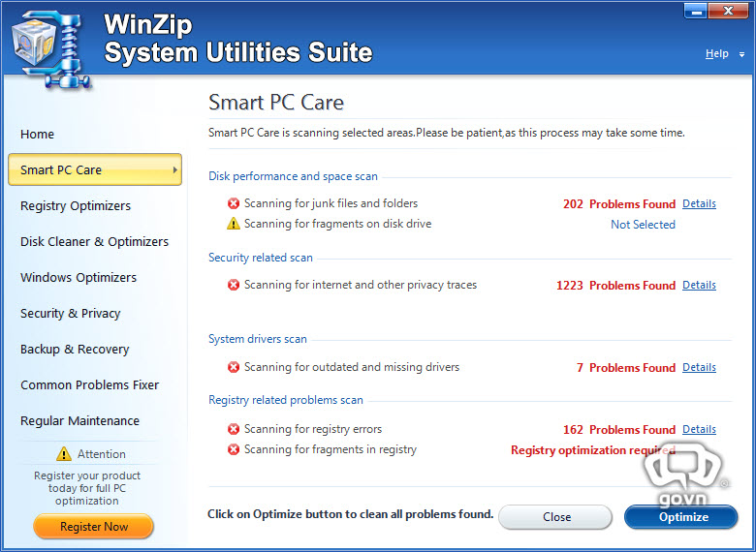Open Common Problems Fixer section

[90, 385]
